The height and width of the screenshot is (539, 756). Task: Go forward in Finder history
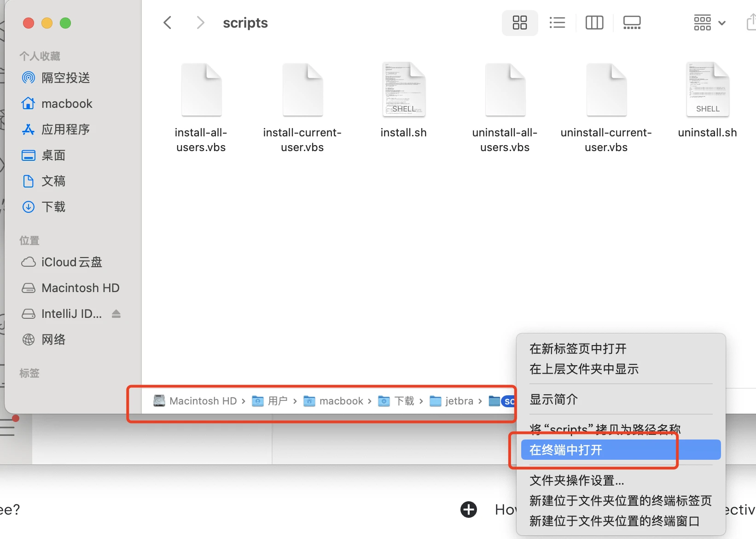coord(200,23)
